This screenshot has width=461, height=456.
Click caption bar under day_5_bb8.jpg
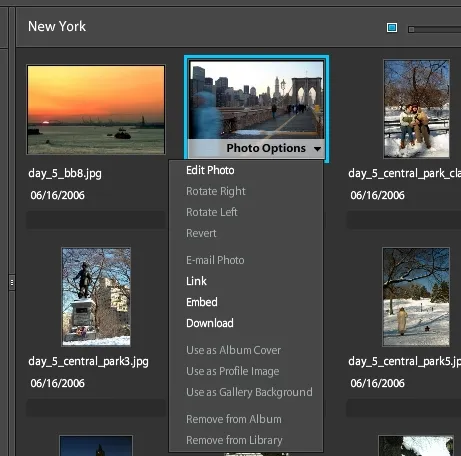[96, 220]
